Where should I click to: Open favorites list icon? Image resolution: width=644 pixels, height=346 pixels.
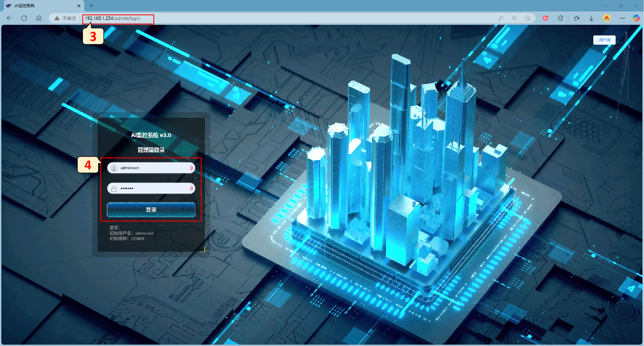pyautogui.click(x=577, y=18)
